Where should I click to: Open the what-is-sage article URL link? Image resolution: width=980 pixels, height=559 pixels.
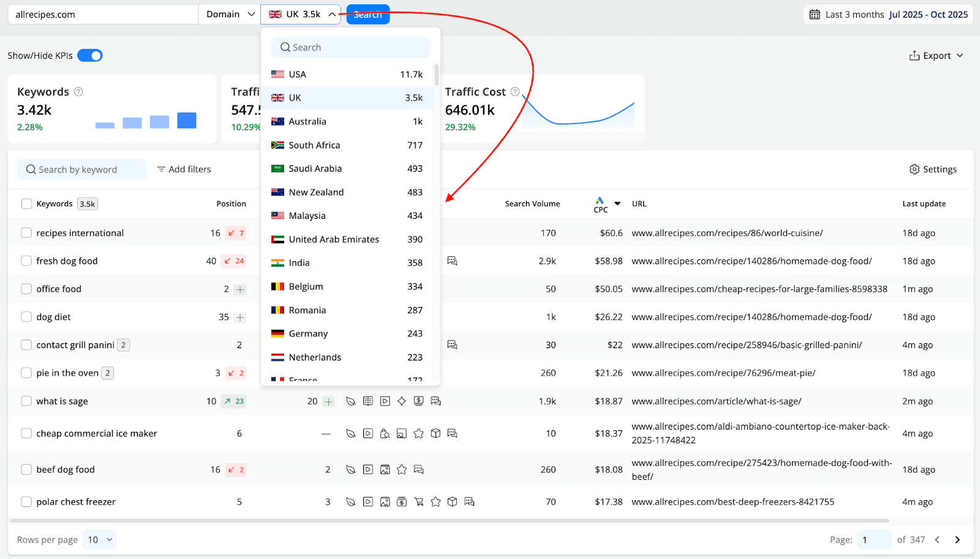point(717,401)
